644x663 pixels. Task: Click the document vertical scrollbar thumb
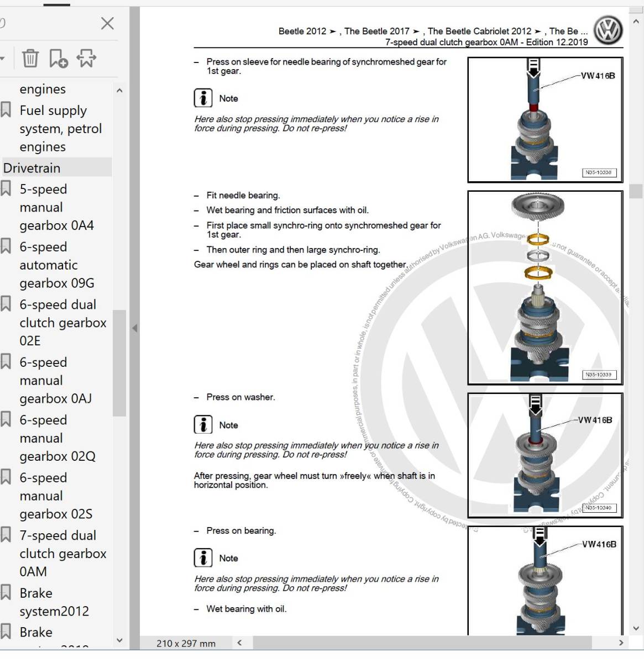pos(636,191)
